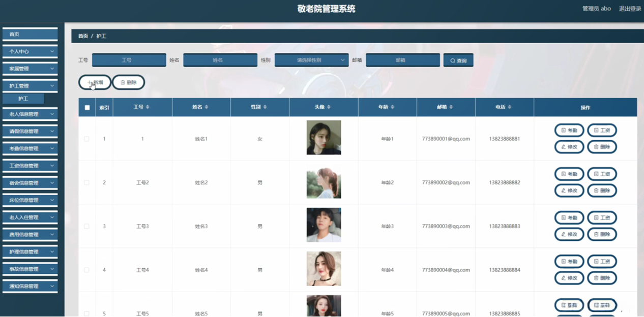Image resolution: width=644 pixels, height=317 pixels.
Task: Click 修改 for 姓名4 row
Action: click(x=569, y=278)
